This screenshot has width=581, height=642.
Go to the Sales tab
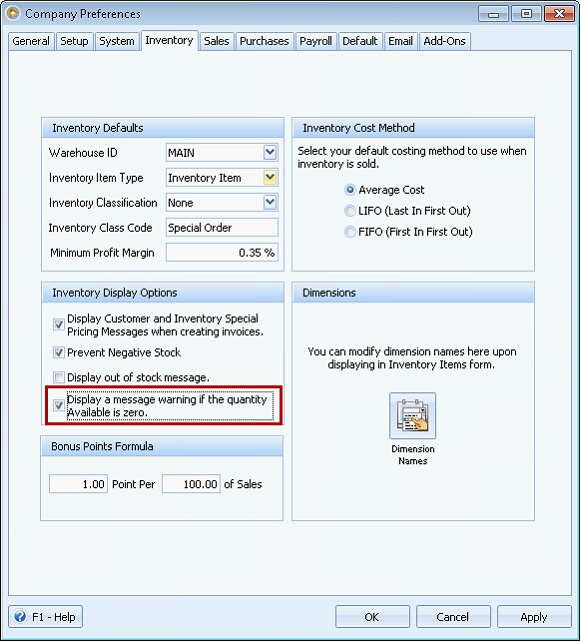click(x=216, y=41)
